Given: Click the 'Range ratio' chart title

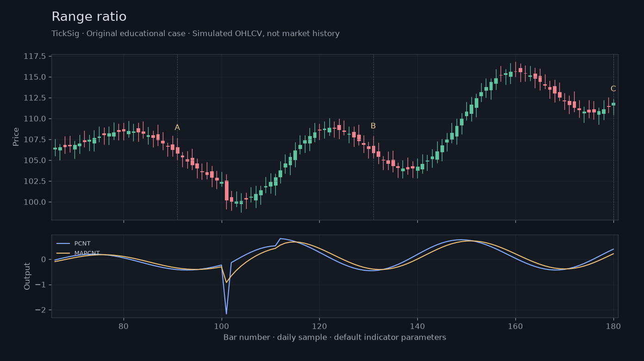Looking at the screenshot, I should 89,17.
